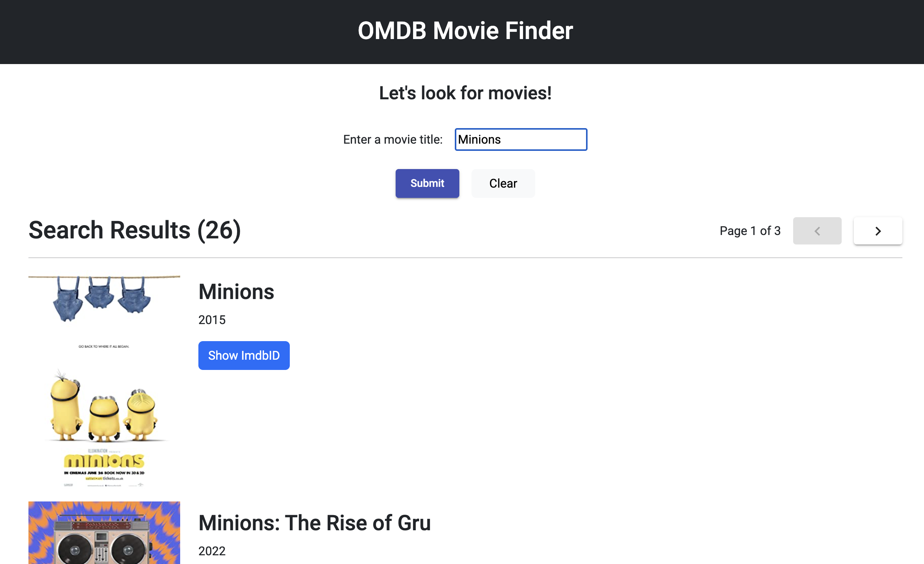Click the Minions 2015 poster thumbnail
924x564 pixels.
point(104,379)
